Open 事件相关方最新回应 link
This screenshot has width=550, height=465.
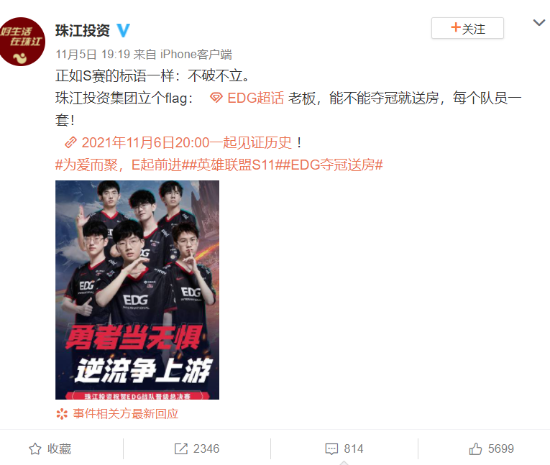(126, 414)
